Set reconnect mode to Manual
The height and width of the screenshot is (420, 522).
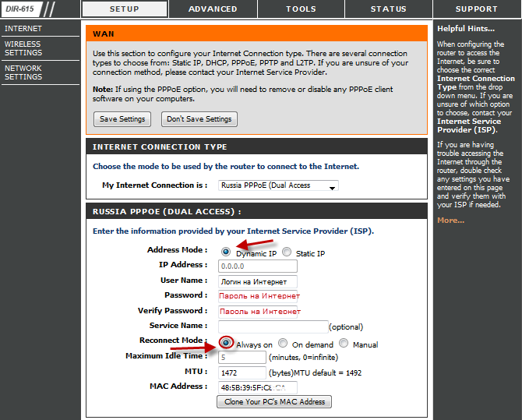[344, 343]
